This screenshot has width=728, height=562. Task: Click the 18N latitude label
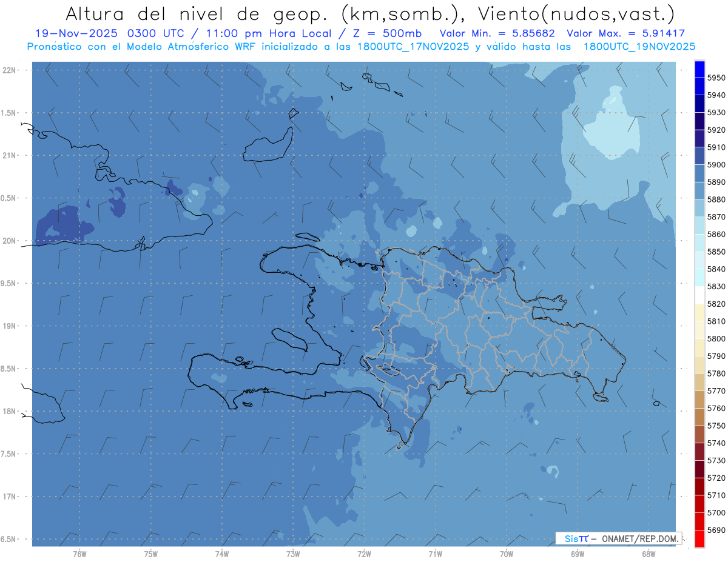(x=10, y=411)
